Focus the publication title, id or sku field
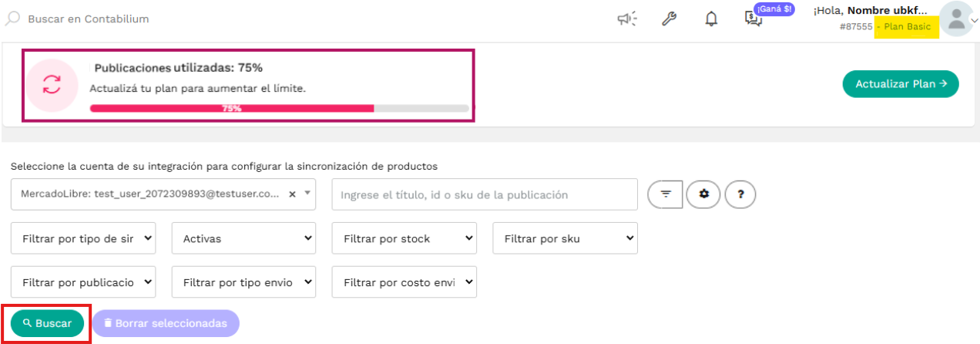Image resolution: width=980 pixels, height=344 pixels. click(x=485, y=194)
